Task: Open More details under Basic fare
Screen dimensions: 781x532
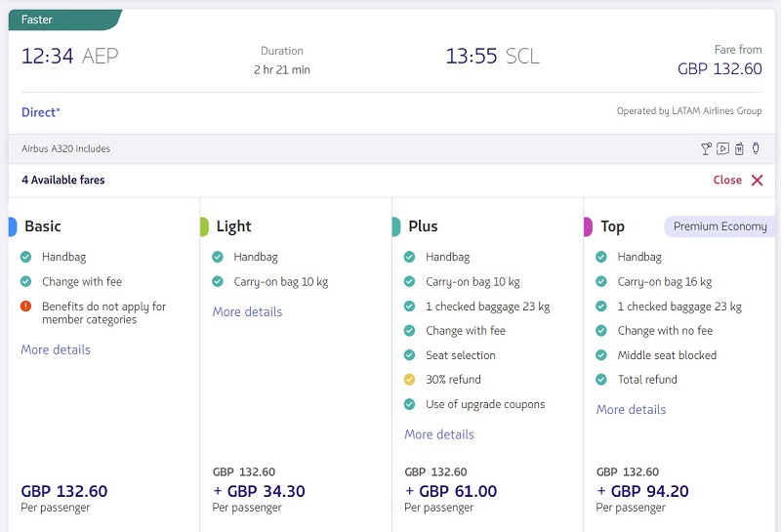Action: coord(56,349)
